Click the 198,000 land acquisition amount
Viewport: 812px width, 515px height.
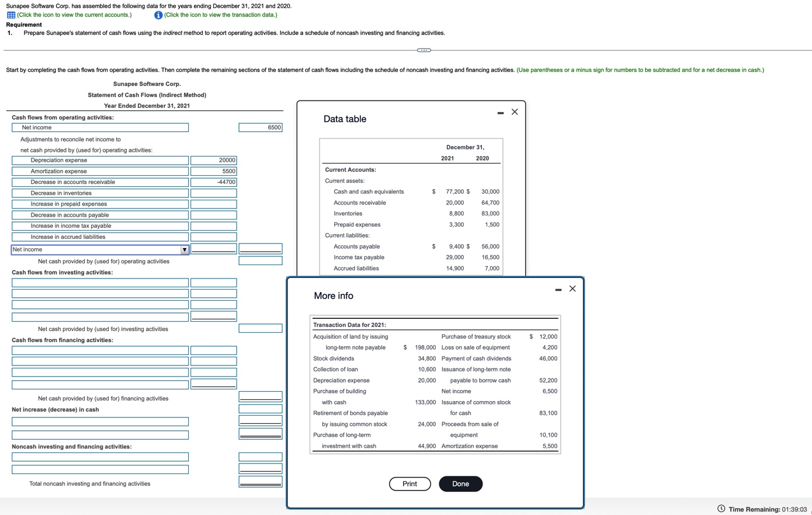pos(425,347)
